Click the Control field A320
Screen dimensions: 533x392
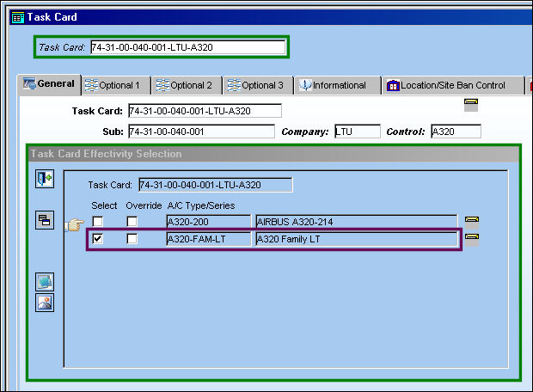(x=456, y=132)
